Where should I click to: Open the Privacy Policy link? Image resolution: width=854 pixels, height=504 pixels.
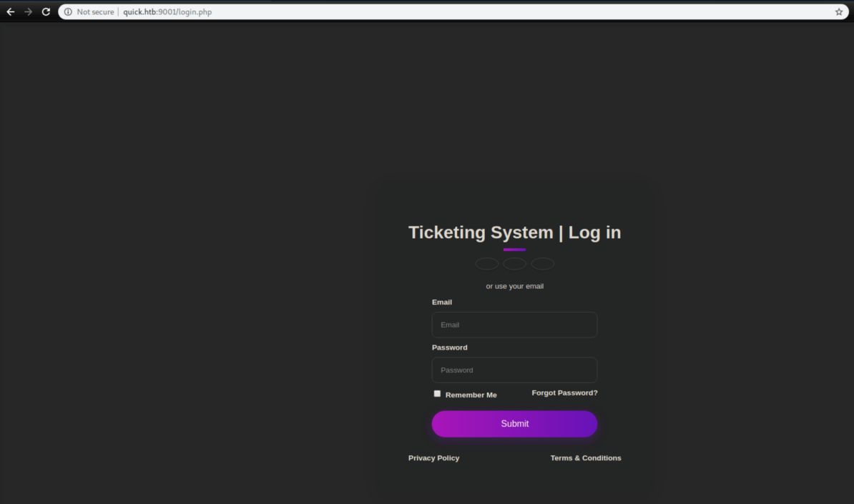433,458
